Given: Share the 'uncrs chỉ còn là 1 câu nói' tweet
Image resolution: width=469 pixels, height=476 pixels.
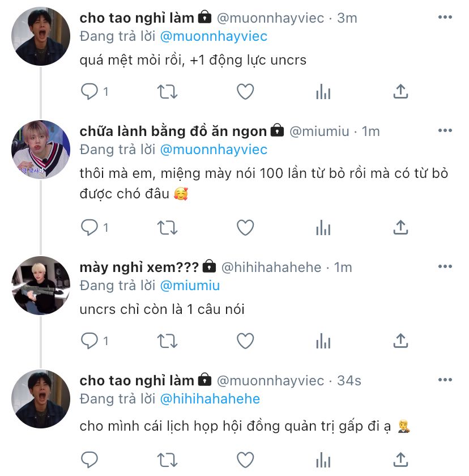Looking at the screenshot, I should coord(400,341).
